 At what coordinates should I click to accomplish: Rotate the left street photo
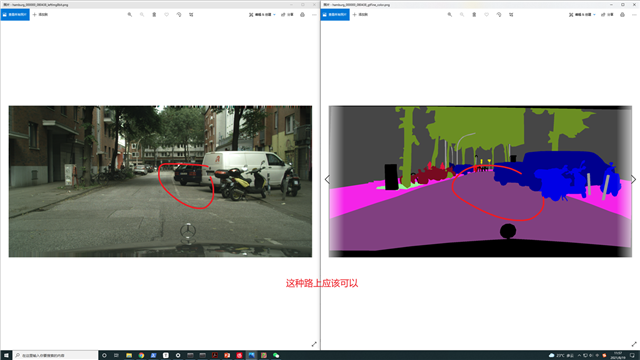[x=179, y=15]
